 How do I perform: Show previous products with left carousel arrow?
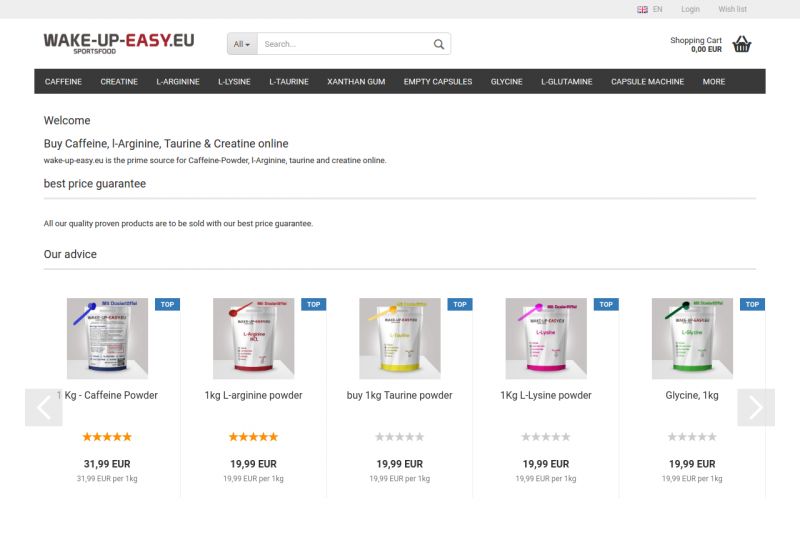(x=44, y=407)
